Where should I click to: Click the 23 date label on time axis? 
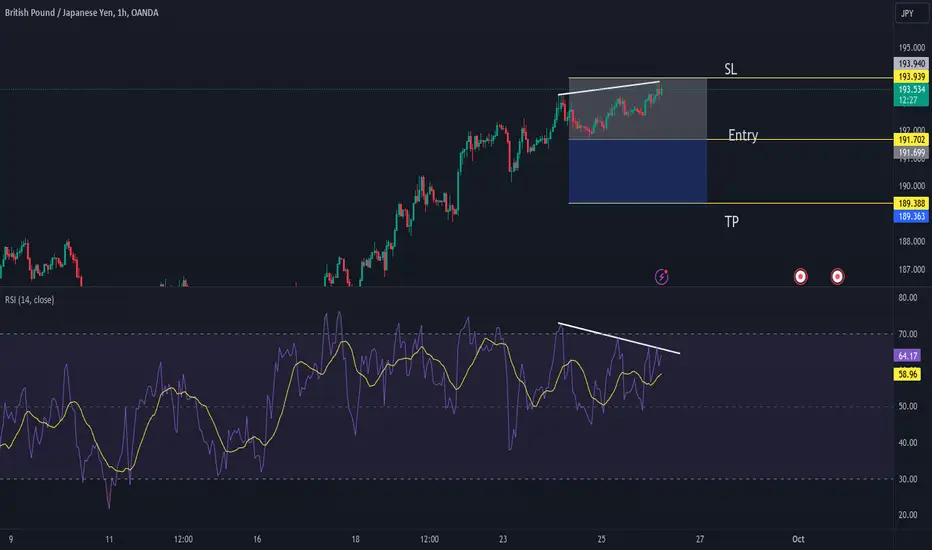tap(503, 539)
